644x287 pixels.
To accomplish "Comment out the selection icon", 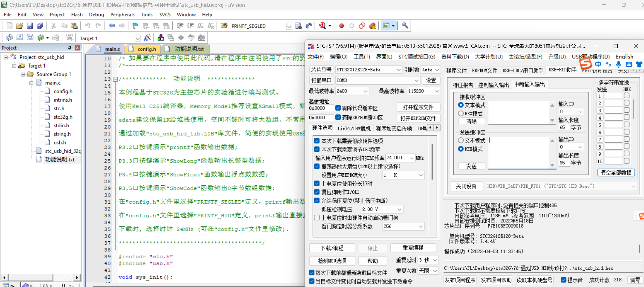I will 201,26.
